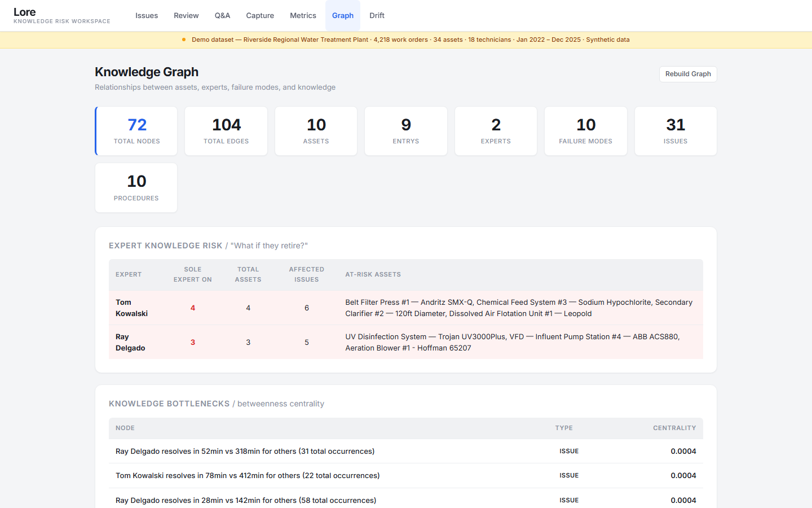This screenshot has width=812, height=508.
Task: Select the Total Nodes stat card
Action: pyautogui.click(x=136, y=130)
